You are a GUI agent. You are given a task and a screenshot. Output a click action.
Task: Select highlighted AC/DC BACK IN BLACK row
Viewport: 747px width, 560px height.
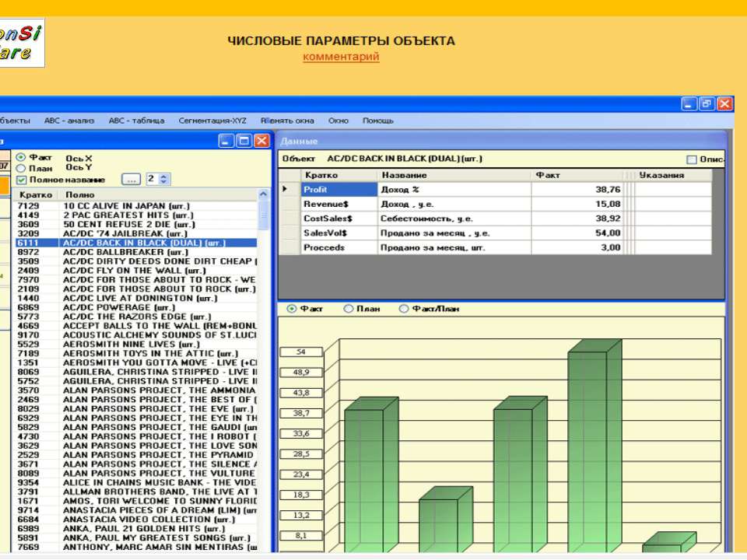pyautogui.click(x=135, y=243)
